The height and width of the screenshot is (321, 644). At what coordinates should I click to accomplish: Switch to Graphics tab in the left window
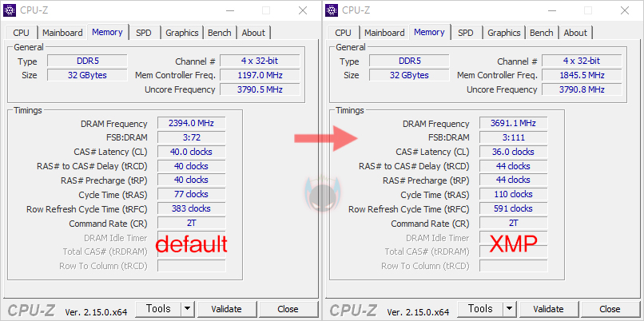tap(182, 33)
